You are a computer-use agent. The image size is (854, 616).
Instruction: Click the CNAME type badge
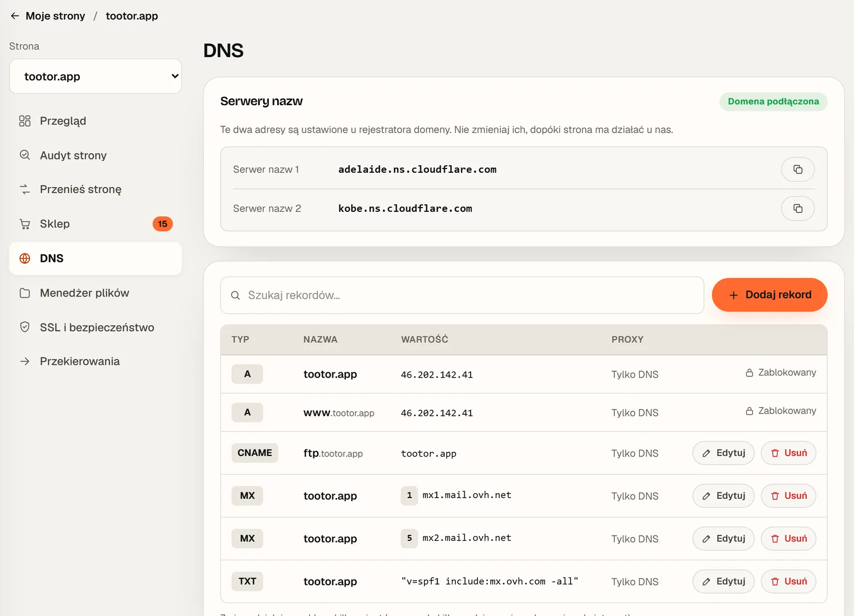pyautogui.click(x=255, y=453)
